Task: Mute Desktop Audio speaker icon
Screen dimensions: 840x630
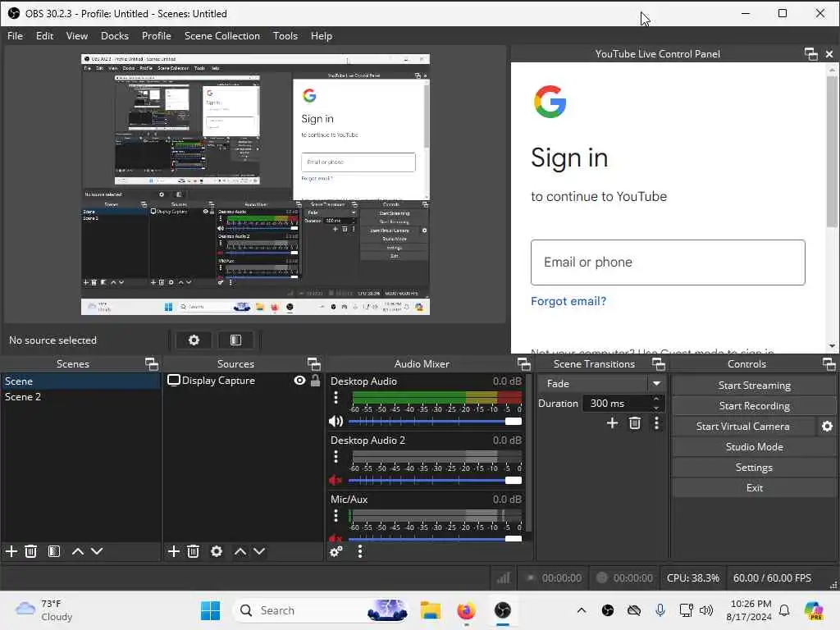Action: [336, 421]
